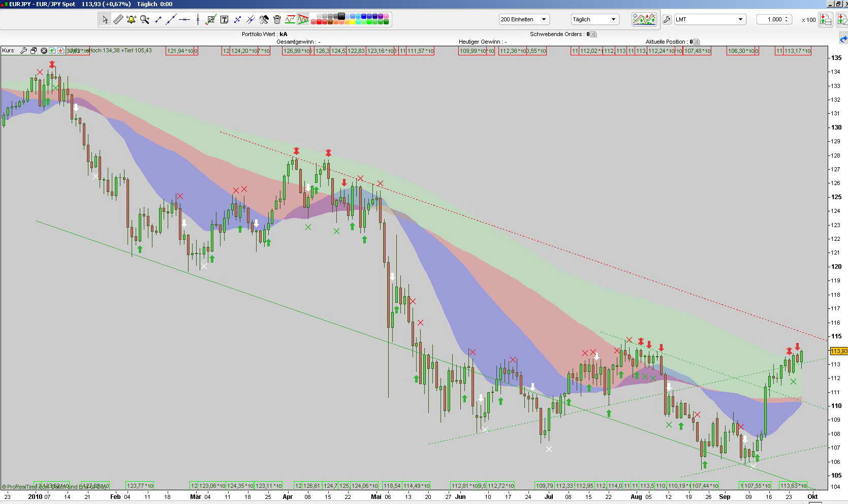This screenshot has width=848, height=504.
Task: Open the Täglich timeframe dropdown
Action: [614, 19]
